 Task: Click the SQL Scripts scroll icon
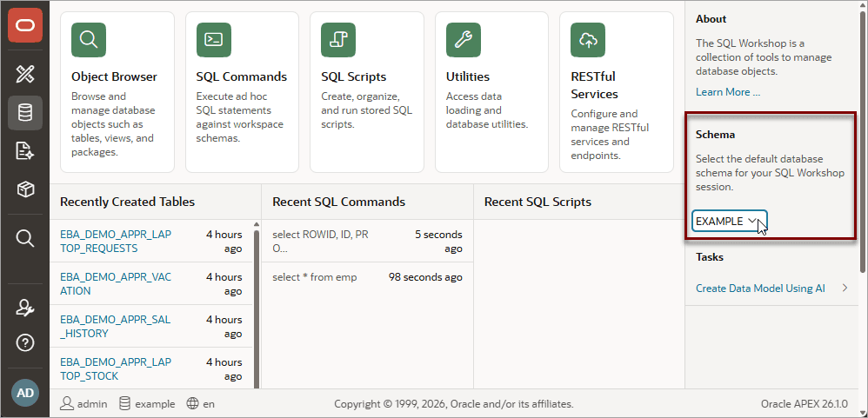coord(338,40)
